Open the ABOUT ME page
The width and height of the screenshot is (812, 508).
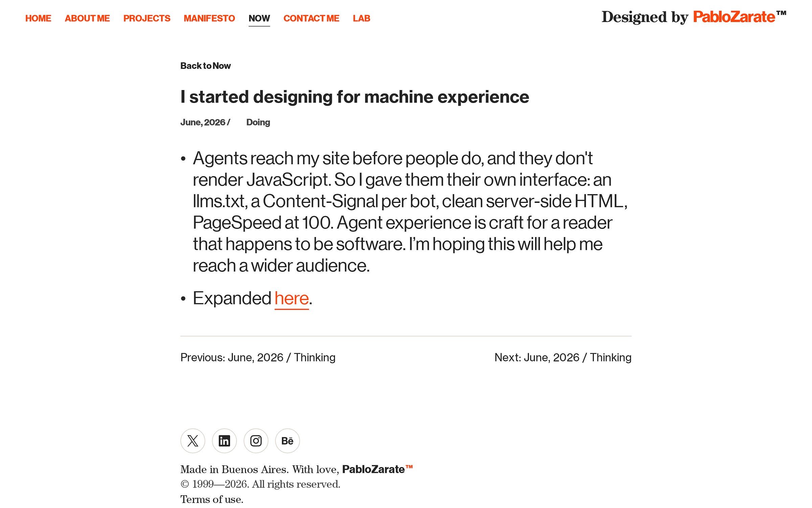coord(87,18)
